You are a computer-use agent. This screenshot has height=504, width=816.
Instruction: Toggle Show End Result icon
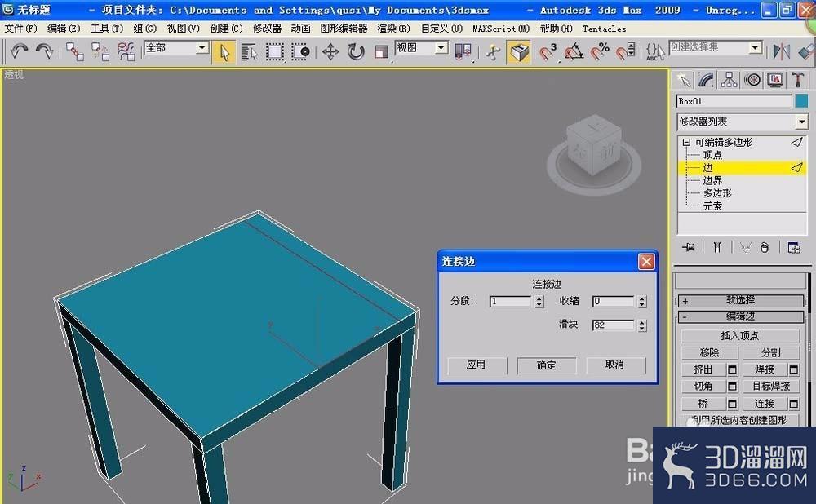(x=717, y=248)
